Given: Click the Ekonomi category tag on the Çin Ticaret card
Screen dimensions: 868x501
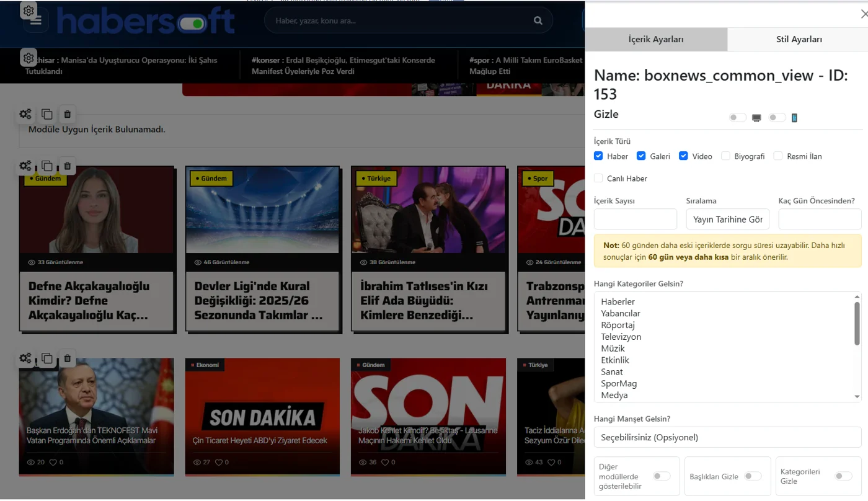Looking at the screenshot, I should [x=205, y=365].
